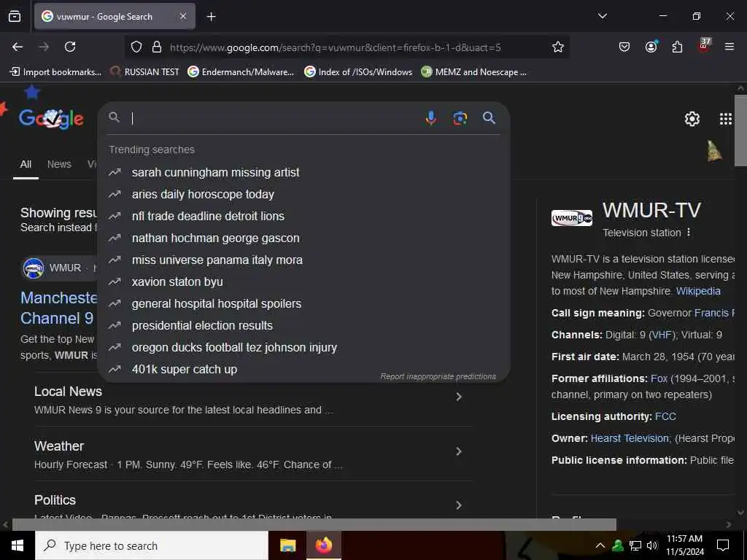Click the blue search magnifier button
747x560 pixels.
(x=489, y=117)
